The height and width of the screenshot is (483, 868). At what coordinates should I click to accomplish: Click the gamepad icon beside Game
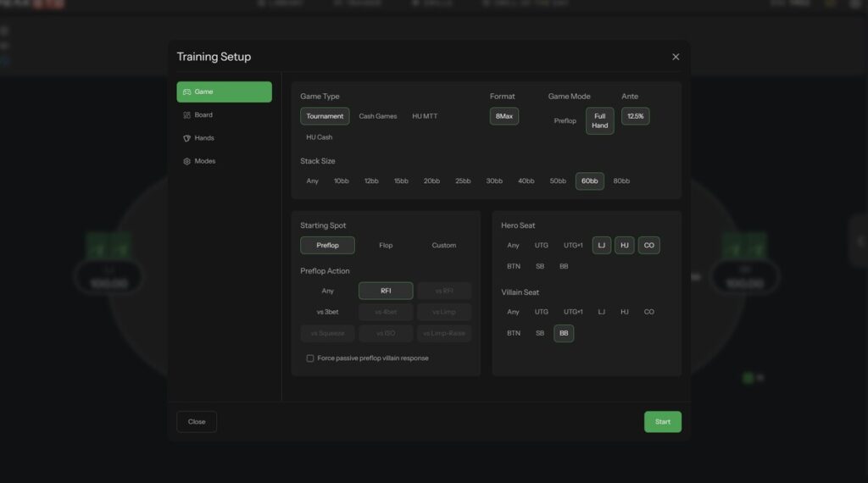[186, 92]
